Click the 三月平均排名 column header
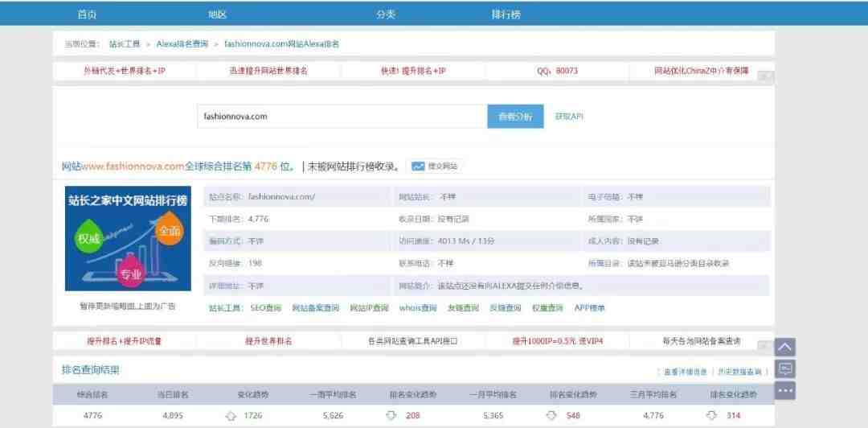Image resolution: width=868 pixels, height=428 pixels. click(x=653, y=395)
